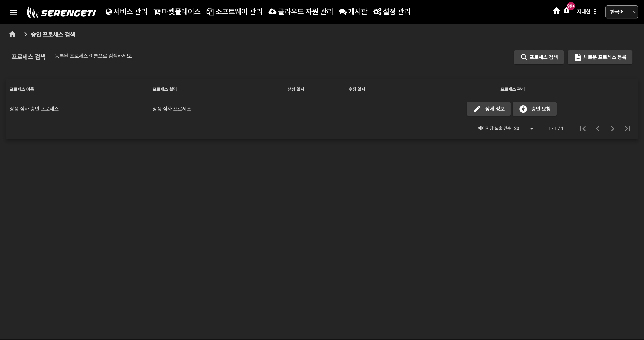Click the breadcrumb home icon

click(x=12, y=34)
